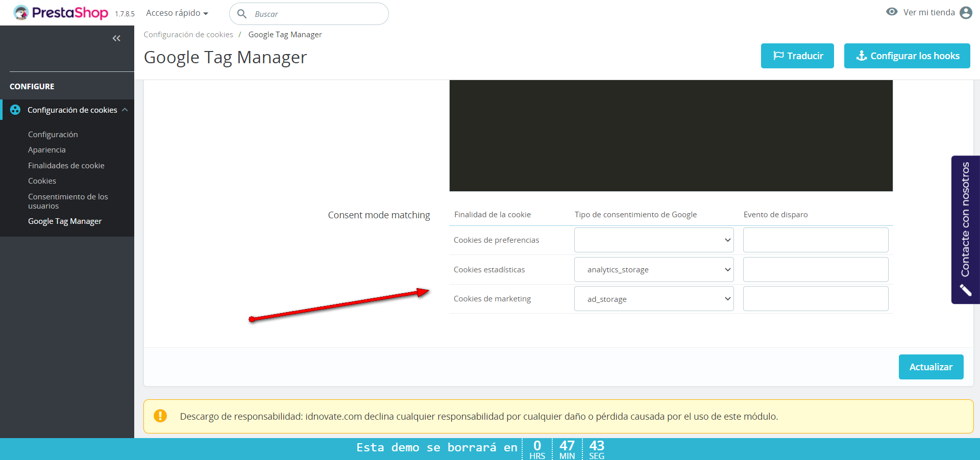Image resolution: width=980 pixels, height=460 pixels.
Task: Click Configuración de cookies breadcrumb link
Action: (x=188, y=35)
